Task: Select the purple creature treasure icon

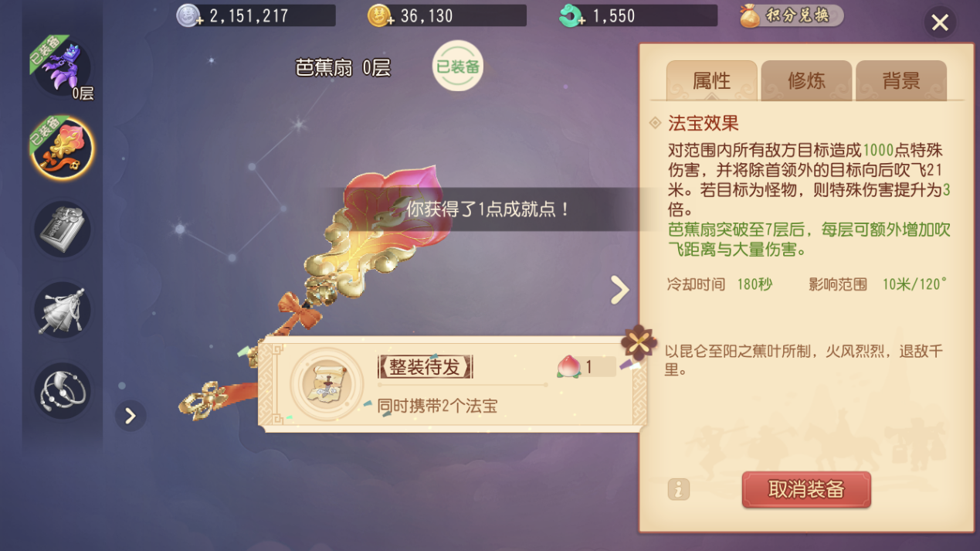Action: pos(62,68)
